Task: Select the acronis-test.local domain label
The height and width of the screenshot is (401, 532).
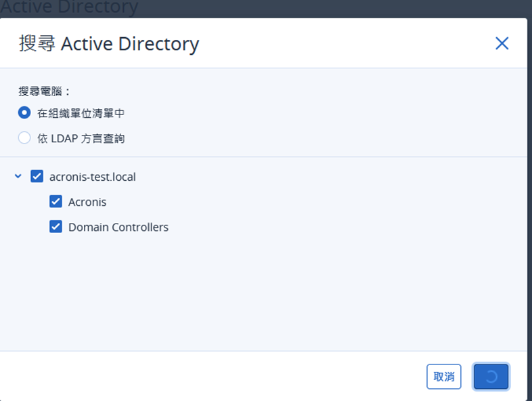Action: pyautogui.click(x=93, y=177)
